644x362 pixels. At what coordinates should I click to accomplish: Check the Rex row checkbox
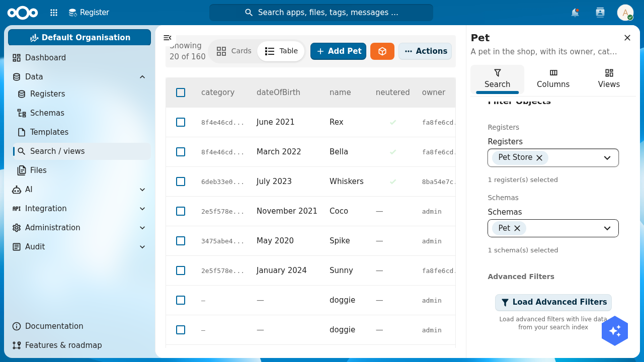tap(181, 122)
